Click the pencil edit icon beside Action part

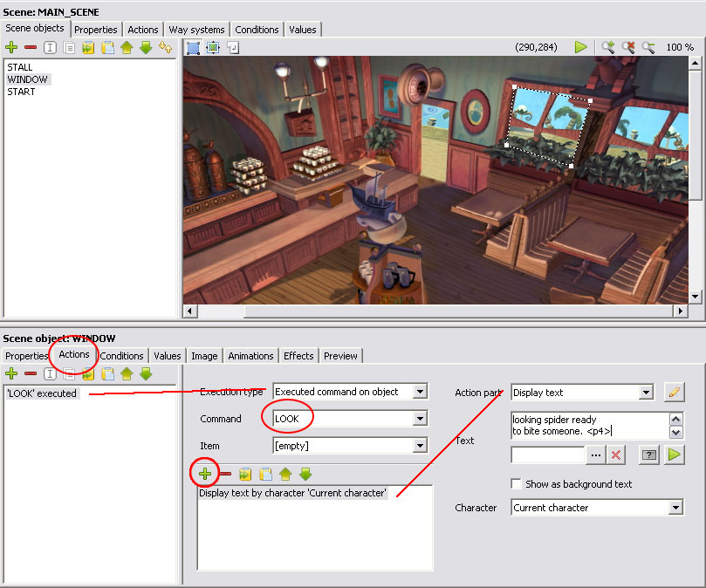(x=675, y=393)
